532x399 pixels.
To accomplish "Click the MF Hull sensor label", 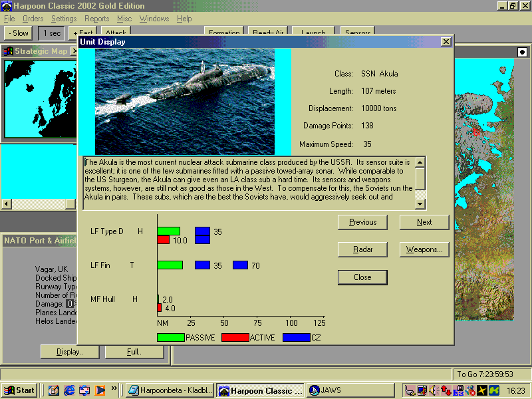I will point(102,299).
